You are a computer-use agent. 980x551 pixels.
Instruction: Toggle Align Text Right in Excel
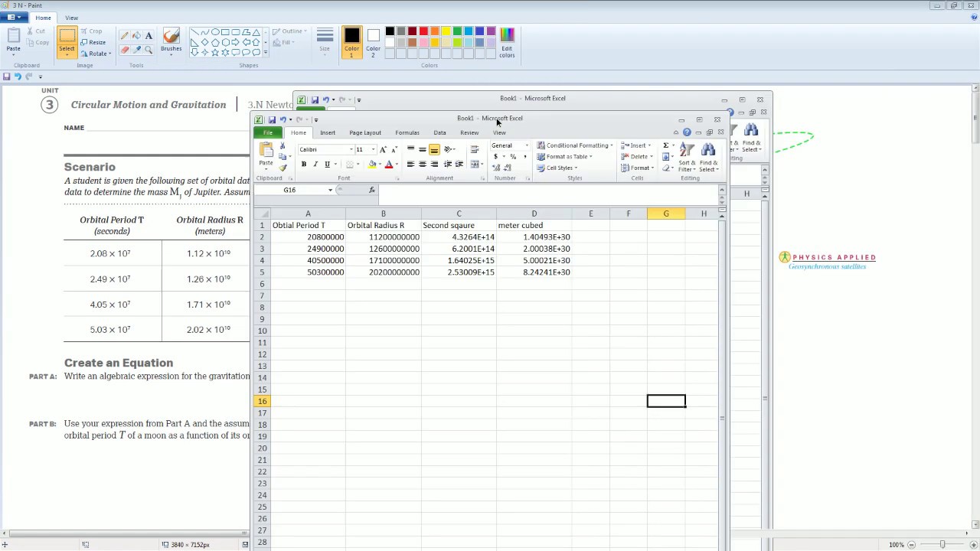point(434,165)
